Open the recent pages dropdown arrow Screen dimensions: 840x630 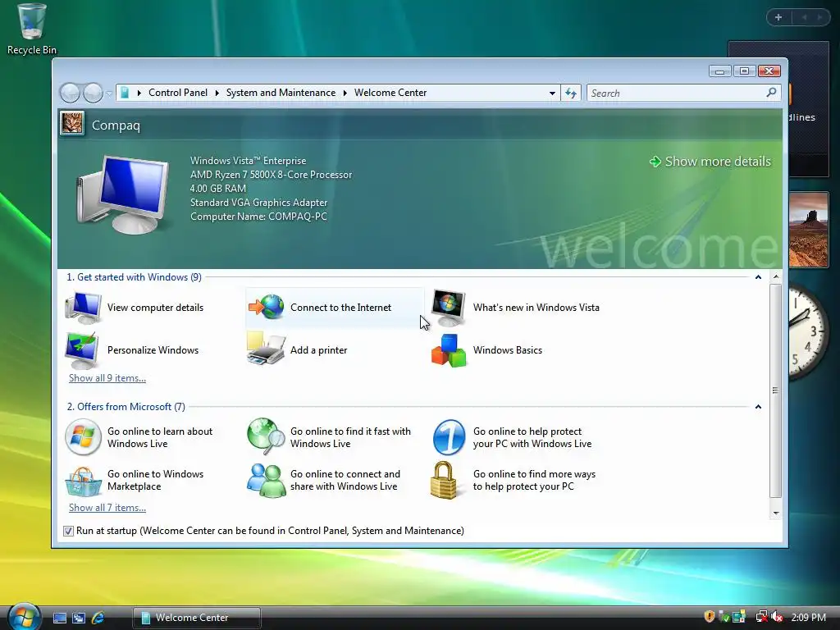pyautogui.click(x=109, y=94)
